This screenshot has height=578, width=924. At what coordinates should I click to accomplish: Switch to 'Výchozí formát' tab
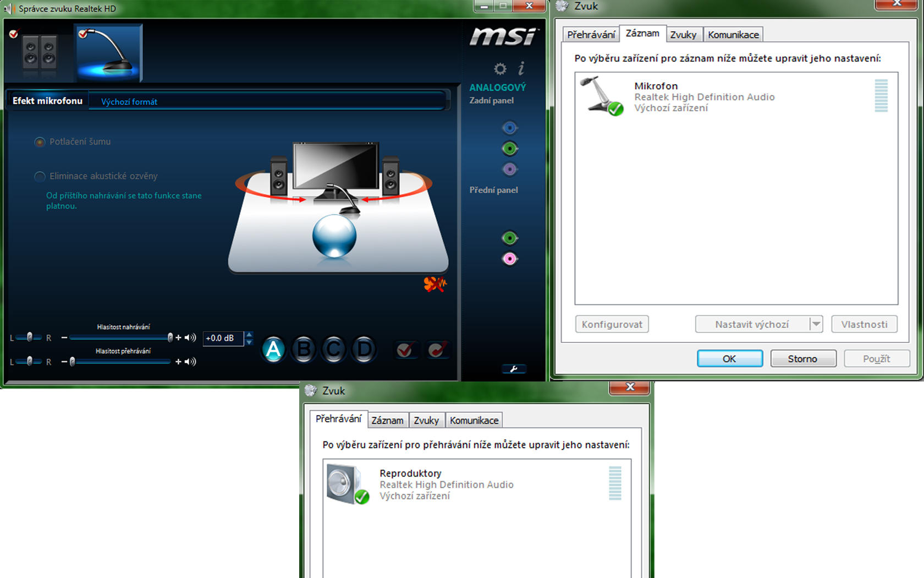129,102
